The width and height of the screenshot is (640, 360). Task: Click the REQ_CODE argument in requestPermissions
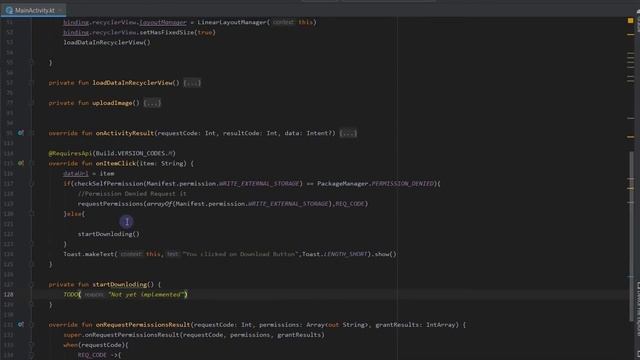click(x=350, y=204)
